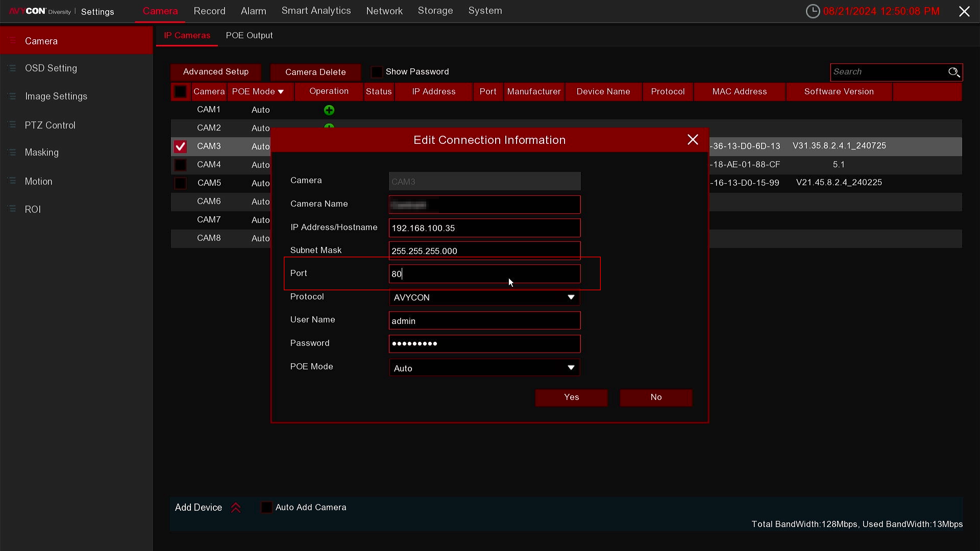Click the green add icon for CAM1
The width and height of the screenshot is (980, 551).
pos(329,110)
